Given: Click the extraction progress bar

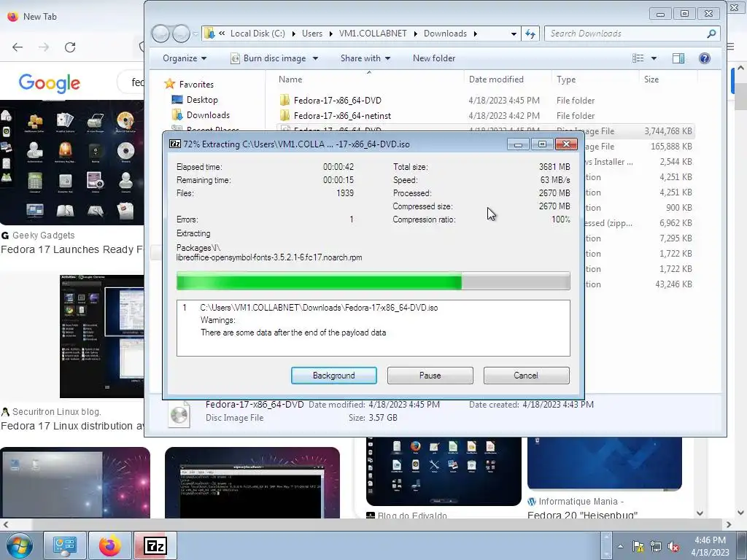Looking at the screenshot, I should (373, 281).
